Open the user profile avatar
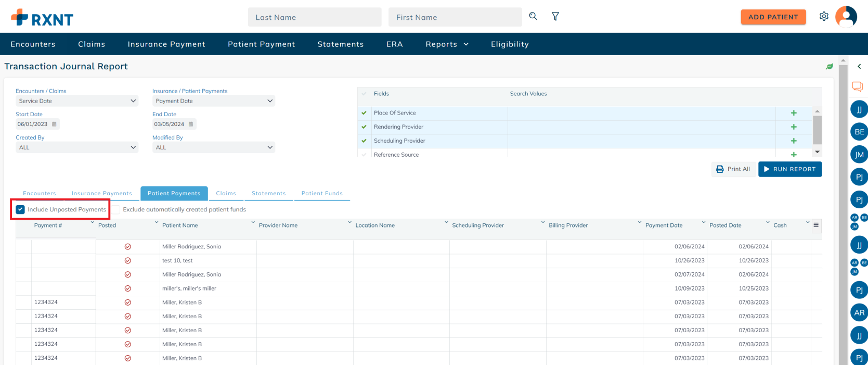This screenshot has height=365, width=868. (x=846, y=17)
